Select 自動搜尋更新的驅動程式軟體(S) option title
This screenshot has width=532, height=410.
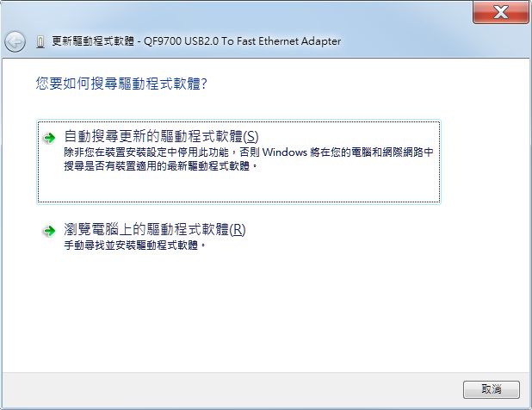(x=161, y=136)
